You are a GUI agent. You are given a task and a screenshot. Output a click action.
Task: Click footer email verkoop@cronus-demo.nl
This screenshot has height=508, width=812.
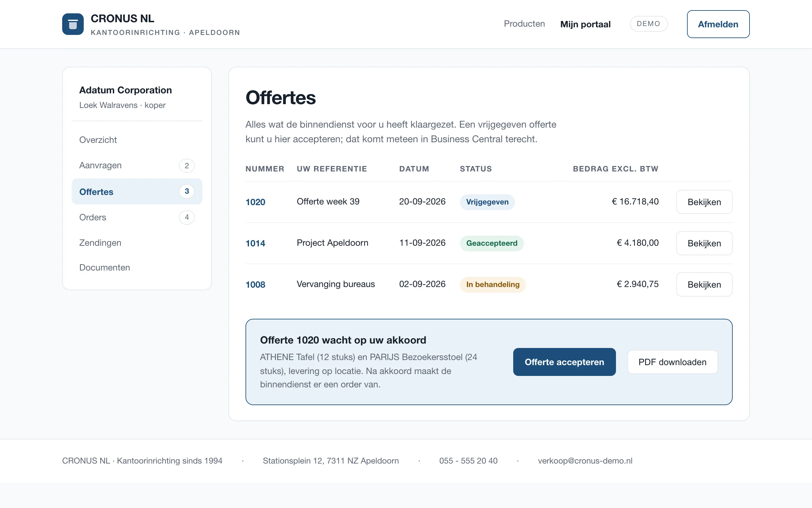585,461
